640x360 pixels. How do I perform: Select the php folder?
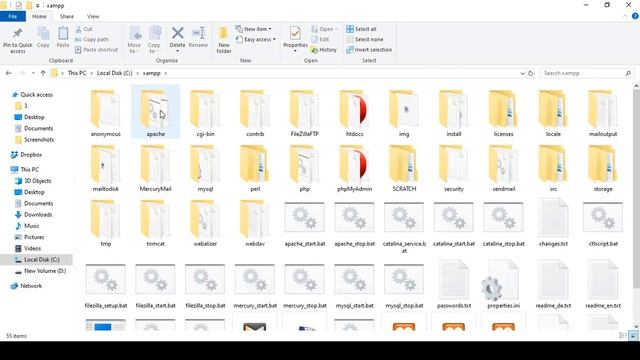pyautogui.click(x=304, y=168)
